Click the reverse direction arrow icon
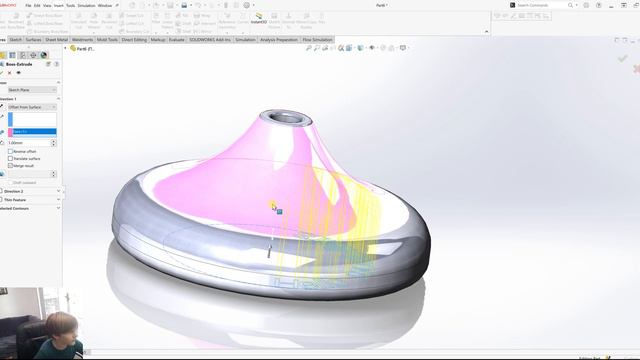 click(x=2, y=107)
